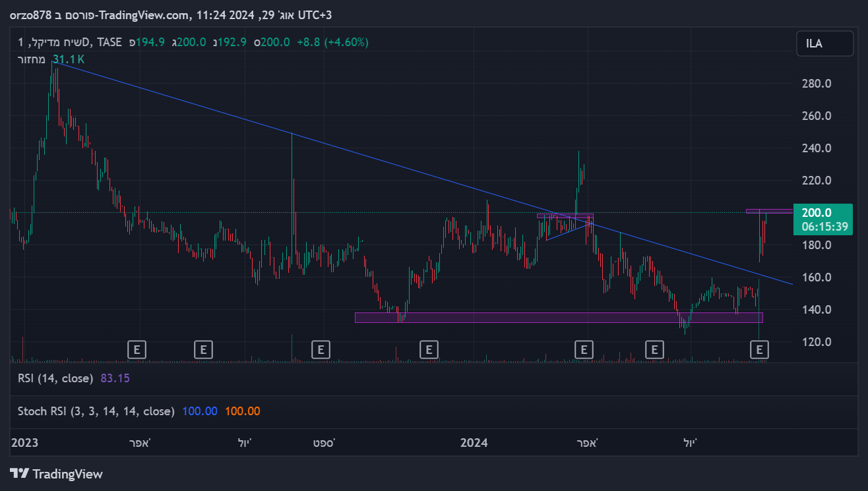Click the bar countdown timer 06:15:39
868x491 pixels.
pyautogui.click(x=824, y=226)
